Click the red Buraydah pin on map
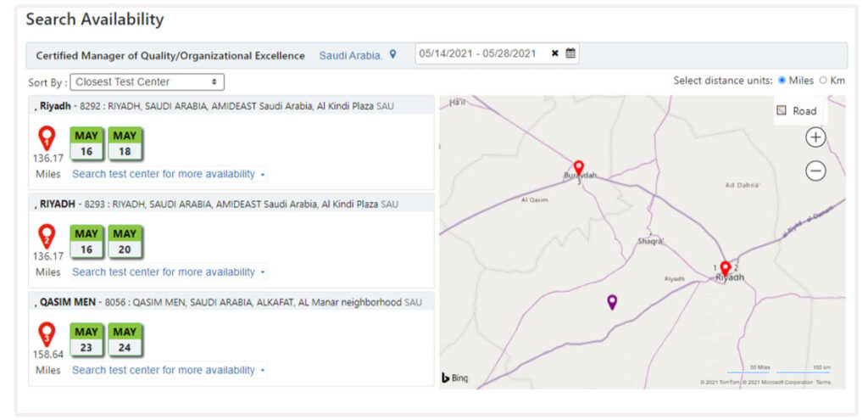This screenshot has width=868, height=420. point(578,167)
